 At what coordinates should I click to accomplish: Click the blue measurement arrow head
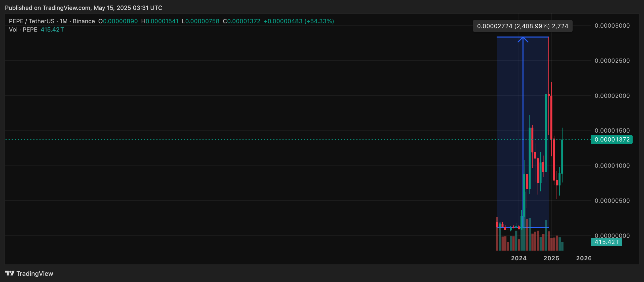523,39
